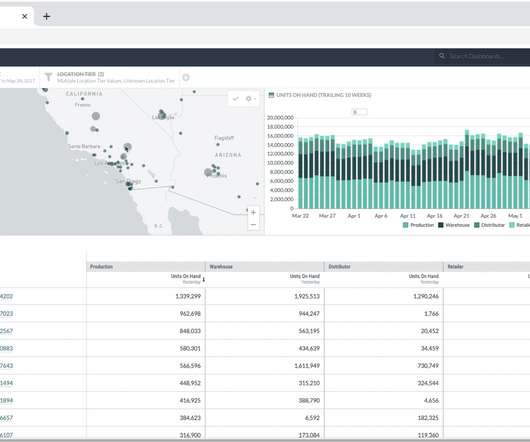Click the Production sort arrow indicator
Screen dimensions: 530x442
coord(204,279)
